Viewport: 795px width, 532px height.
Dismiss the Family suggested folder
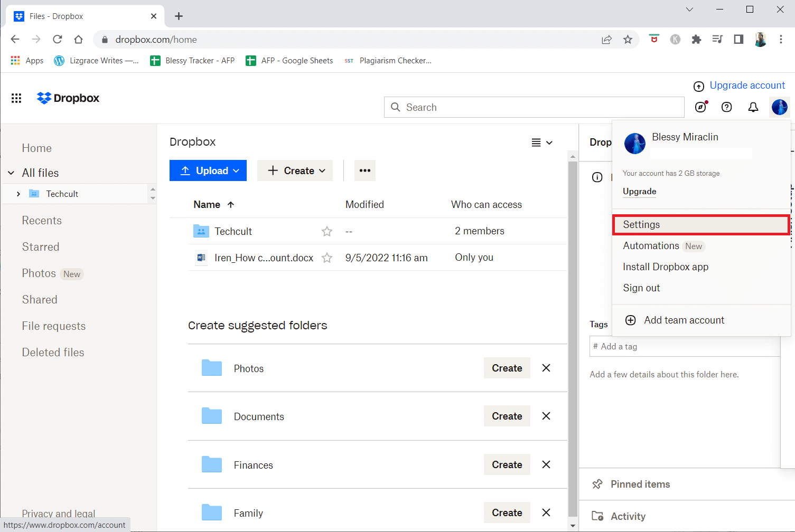pyautogui.click(x=546, y=512)
